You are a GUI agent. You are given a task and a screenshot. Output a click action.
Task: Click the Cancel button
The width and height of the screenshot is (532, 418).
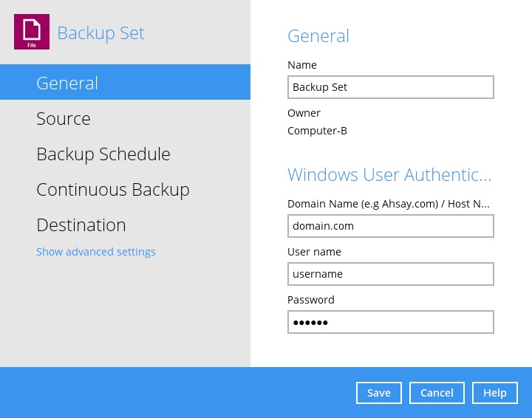click(x=437, y=393)
